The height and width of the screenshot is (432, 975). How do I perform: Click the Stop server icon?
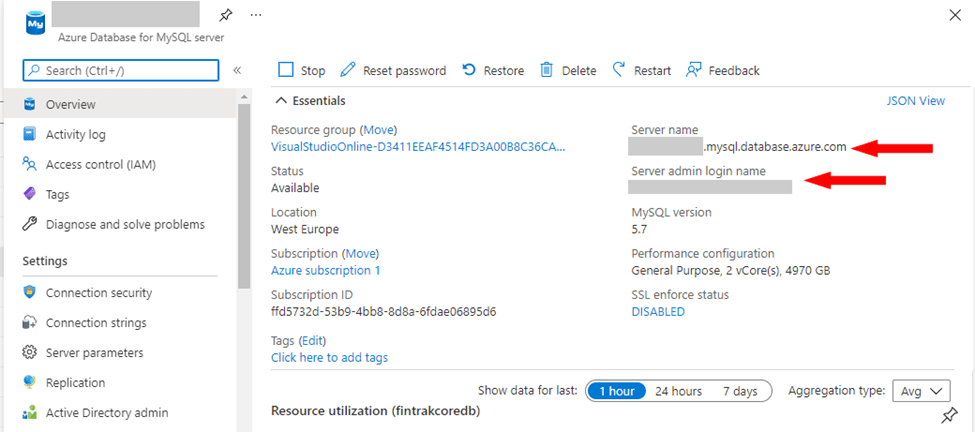click(x=286, y=70)
